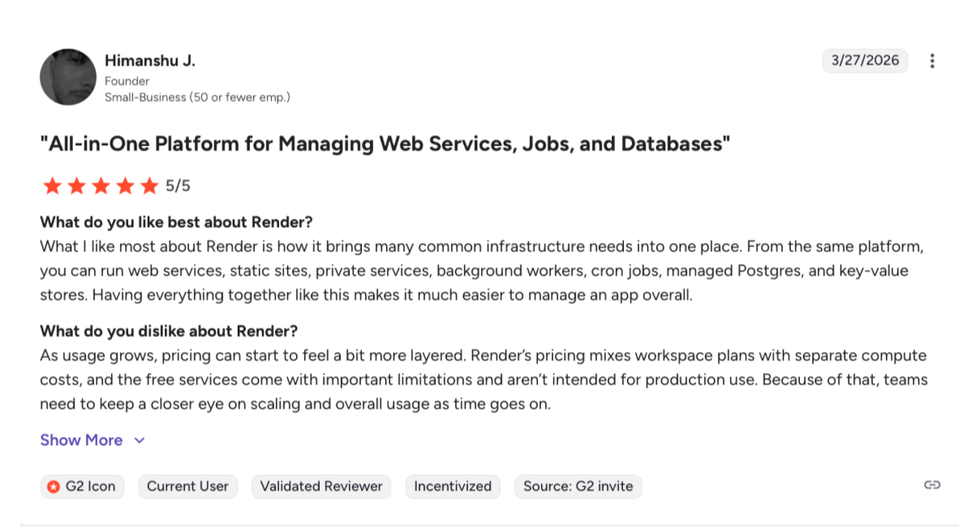This screenshot has height=527, width=980.
Task: Click the Source: G2 invite tag
Action: pyautogui.click(x=578, y=486)
